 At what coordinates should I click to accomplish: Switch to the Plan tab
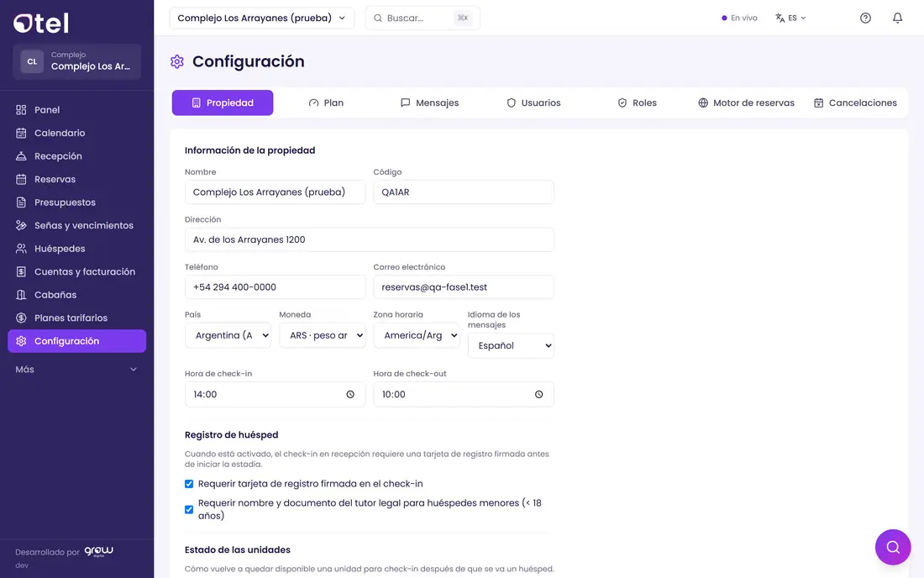click(326, 102)
